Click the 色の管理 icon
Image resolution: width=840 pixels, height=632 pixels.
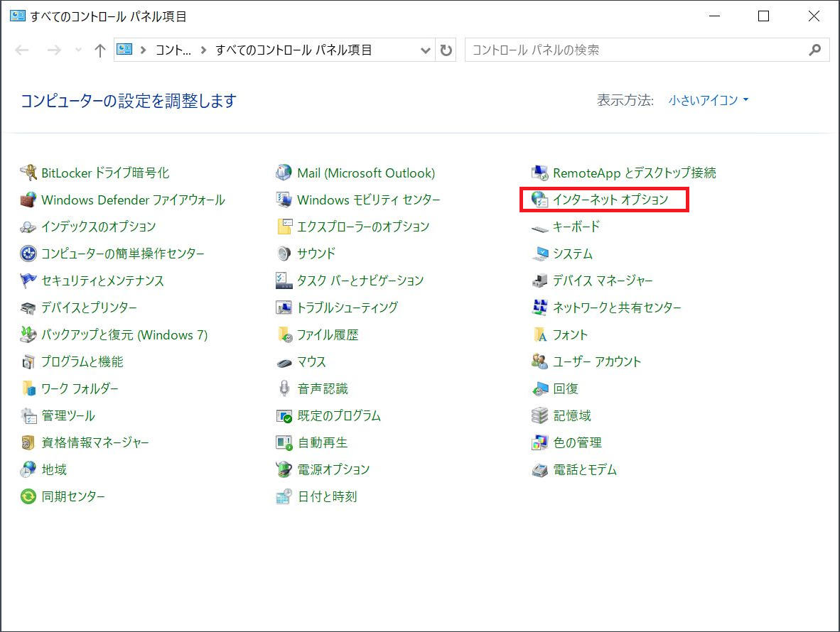coord(539,442)
